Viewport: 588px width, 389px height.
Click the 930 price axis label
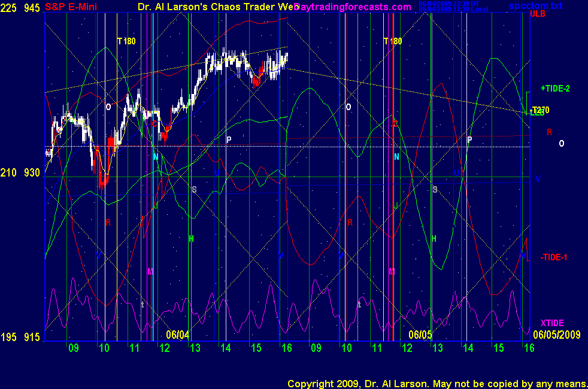tap(32, 173)
